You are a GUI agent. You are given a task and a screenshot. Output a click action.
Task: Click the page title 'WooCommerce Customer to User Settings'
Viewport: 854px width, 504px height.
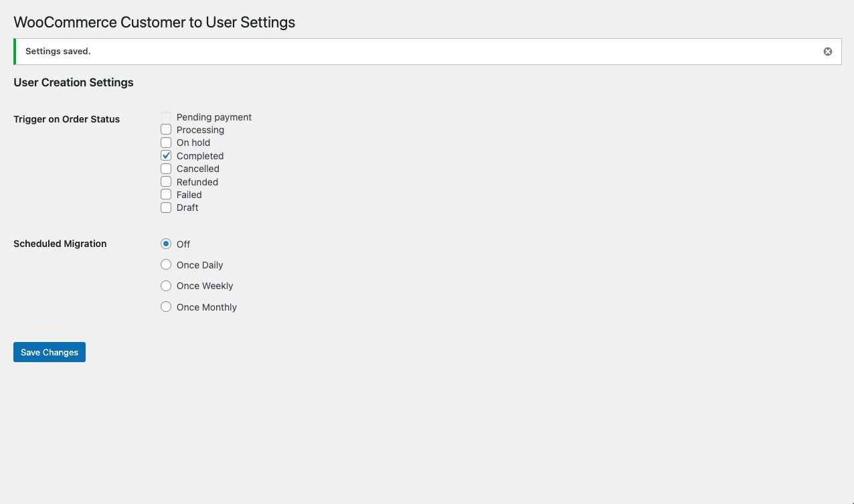point(155,22)
